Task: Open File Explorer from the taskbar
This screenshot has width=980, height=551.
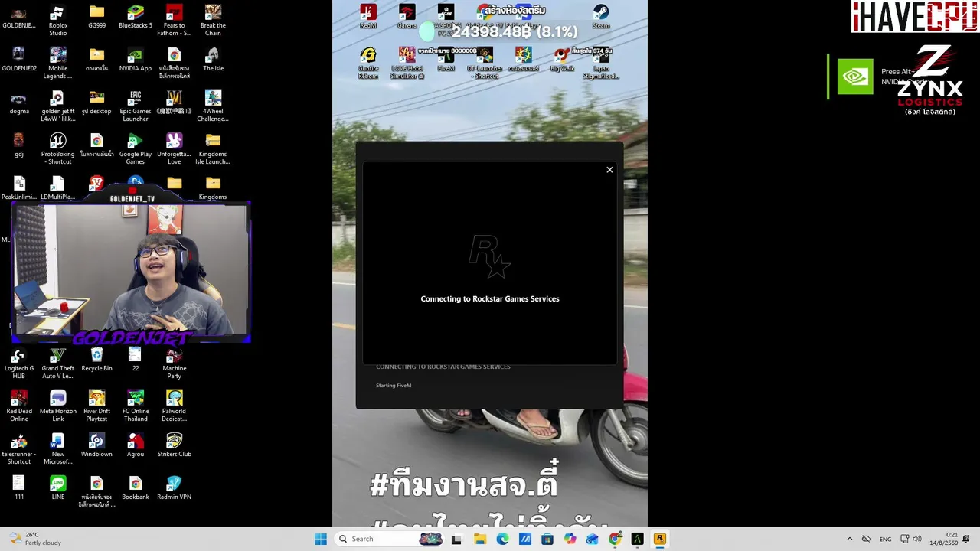Action: point(480,539)
